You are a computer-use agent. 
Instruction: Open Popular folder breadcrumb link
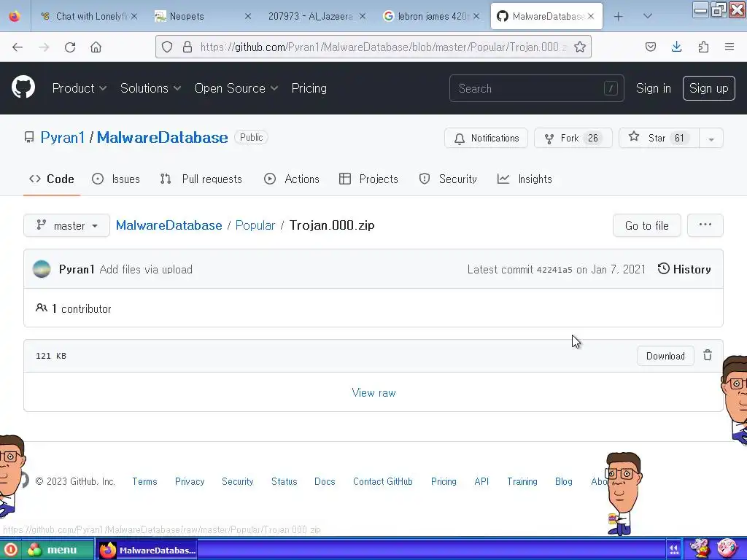(x=255, y=225)
